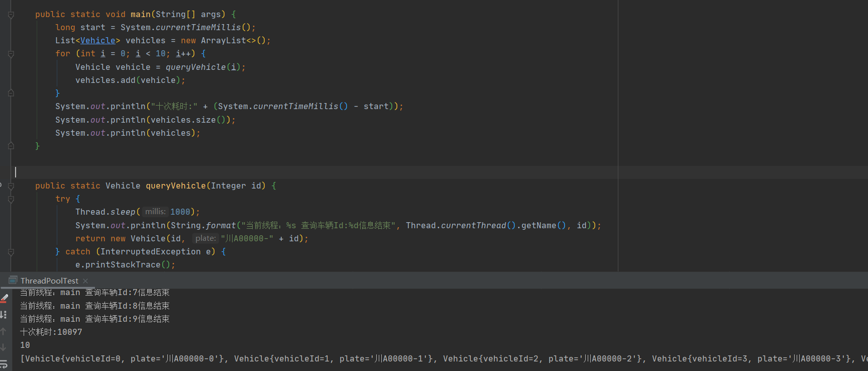Click the 'plate:' parameter hint

point(205,238)
